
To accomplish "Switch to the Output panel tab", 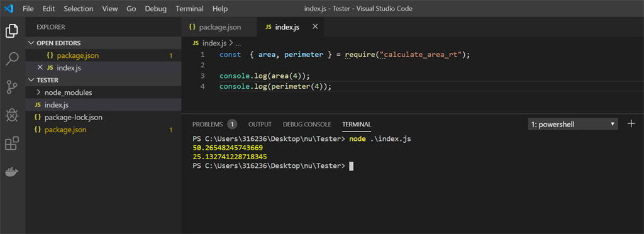I will click(x=260, y=124).
